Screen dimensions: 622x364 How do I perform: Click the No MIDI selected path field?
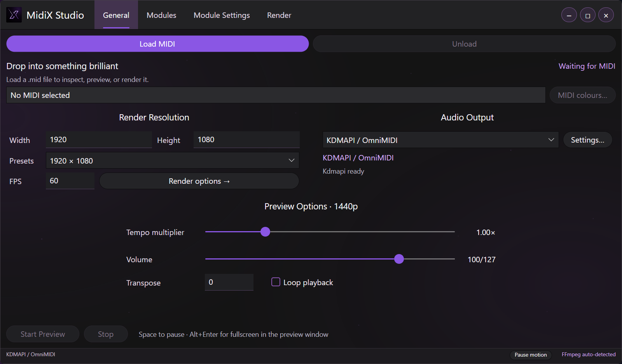click(276, 95)
